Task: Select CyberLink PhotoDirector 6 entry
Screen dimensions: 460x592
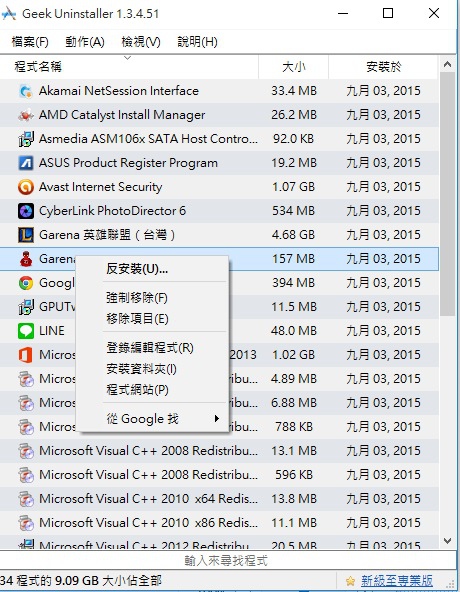Action: (219, 211)
